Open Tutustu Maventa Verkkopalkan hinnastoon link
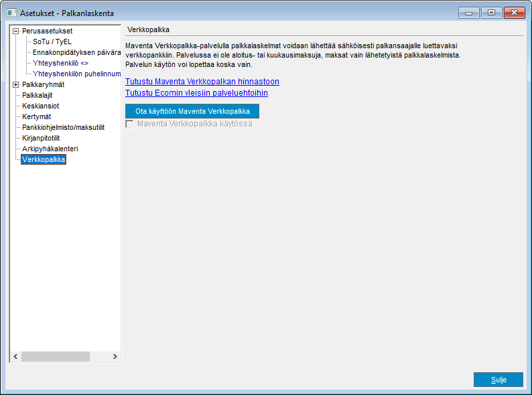 click(x=202, y=82)
